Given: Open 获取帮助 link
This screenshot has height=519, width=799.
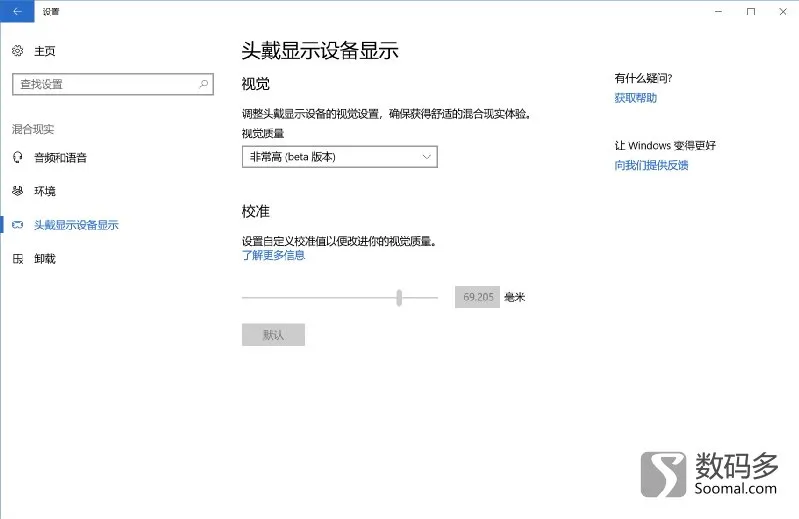Looking at the screenshot, I should coord(635,98).
